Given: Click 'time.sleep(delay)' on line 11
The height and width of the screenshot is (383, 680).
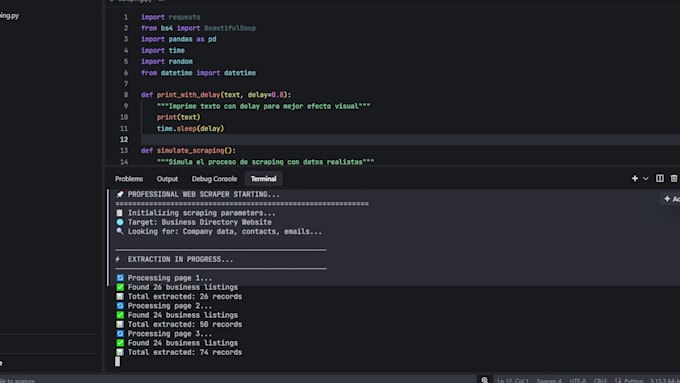Looking at the screenshot, I should (x=190, y=128).
